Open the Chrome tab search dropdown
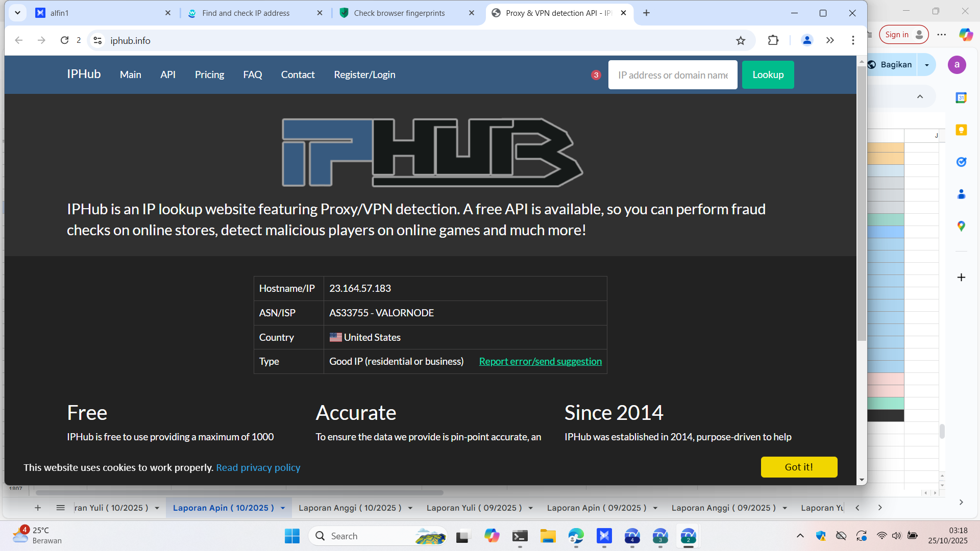The width and height of the screenshot is (980, 551). coord(17,13)
